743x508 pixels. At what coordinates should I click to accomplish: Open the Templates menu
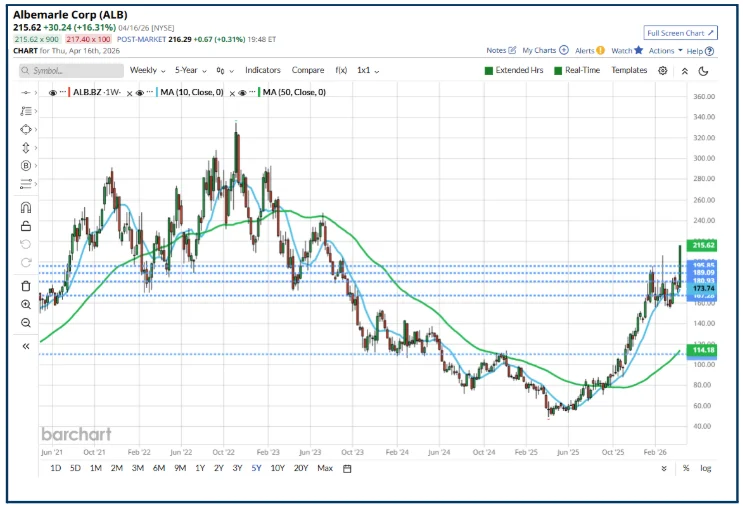[x=629, y=70]
